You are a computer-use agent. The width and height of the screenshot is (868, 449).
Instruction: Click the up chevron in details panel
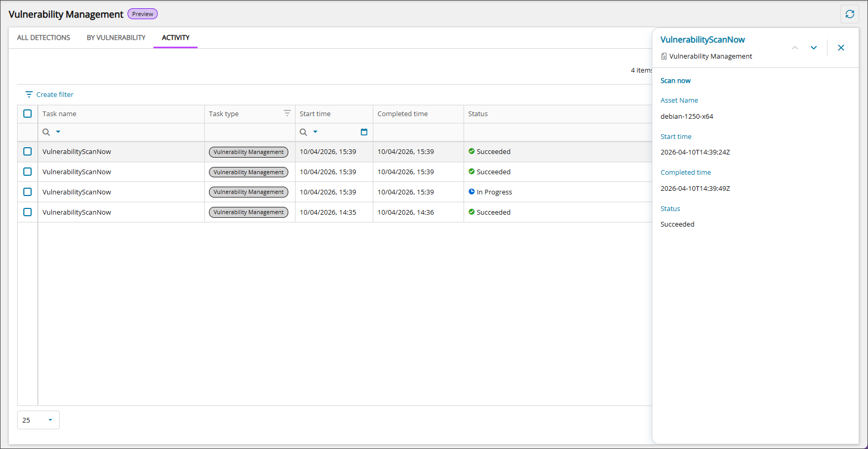(794, 48)
